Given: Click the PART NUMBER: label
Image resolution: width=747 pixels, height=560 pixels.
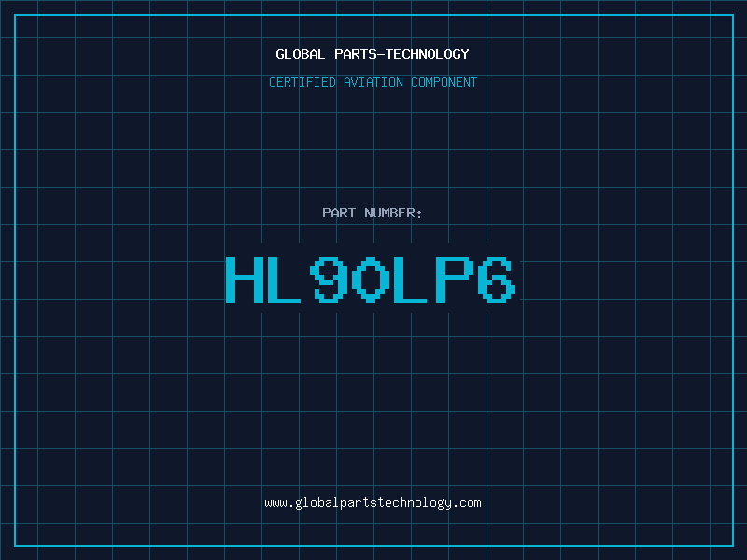Looking at the screenshot, I should (373, 213).
